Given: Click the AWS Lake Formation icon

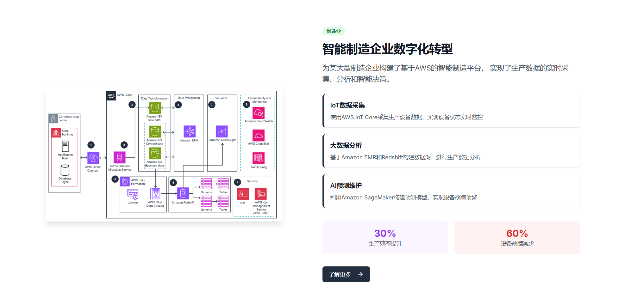Looking at the screenshot, I should (125, 182).
